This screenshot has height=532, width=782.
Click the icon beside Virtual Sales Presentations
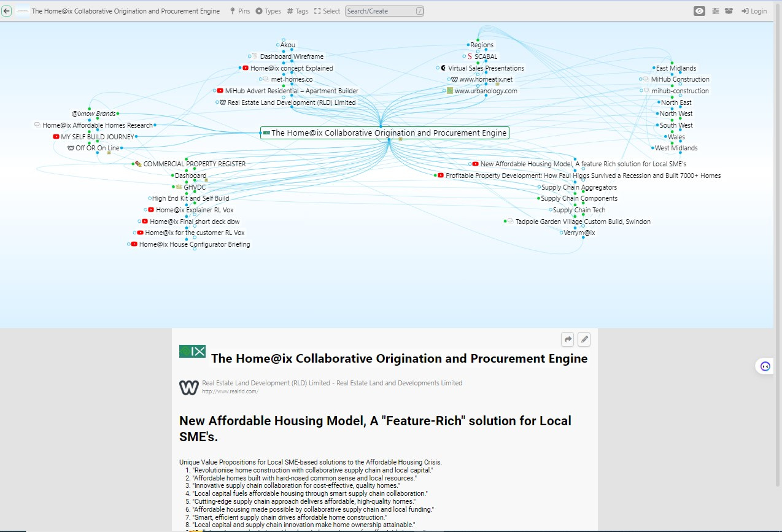tap(443, 68)
